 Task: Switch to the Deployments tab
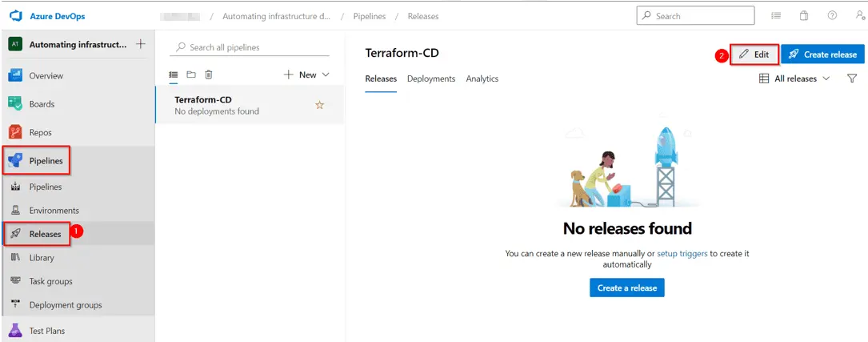click(430, 78)
